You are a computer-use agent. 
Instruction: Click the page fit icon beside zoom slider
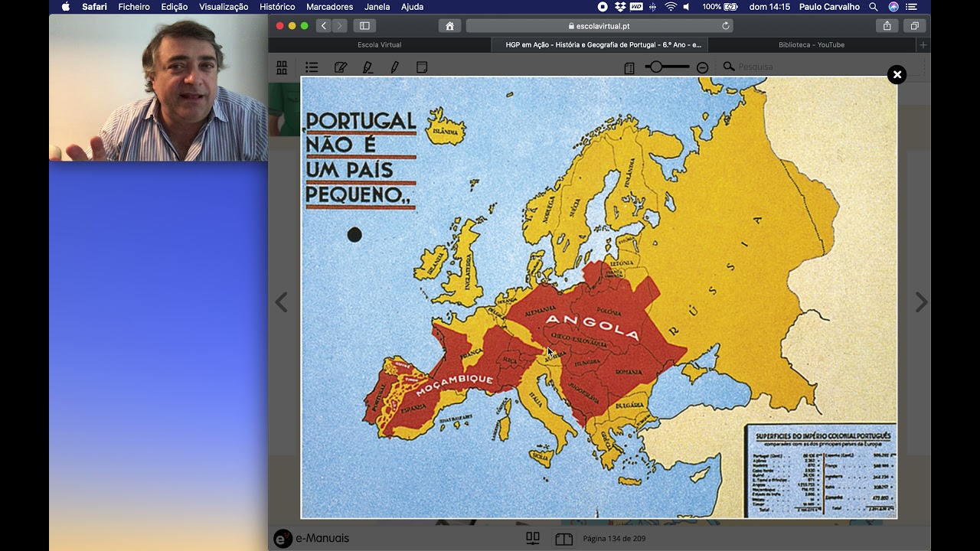(x=629, y=67)
